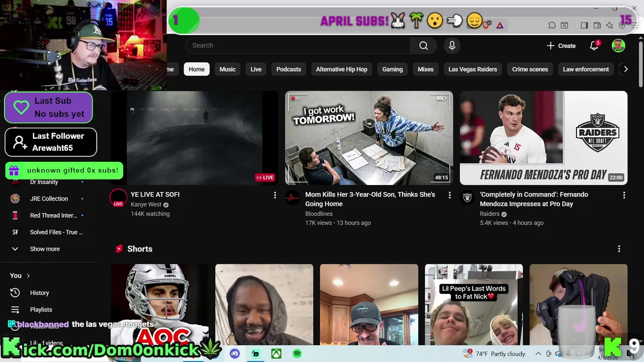Show next category chips with right arrow

(625, 69)
